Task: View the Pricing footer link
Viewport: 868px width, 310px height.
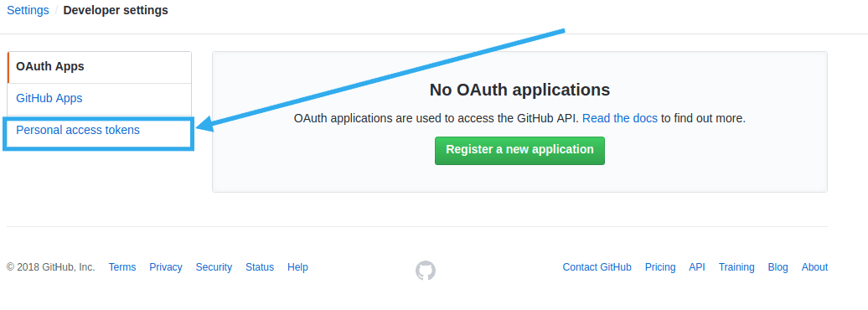Action: (x=660, y=267)
